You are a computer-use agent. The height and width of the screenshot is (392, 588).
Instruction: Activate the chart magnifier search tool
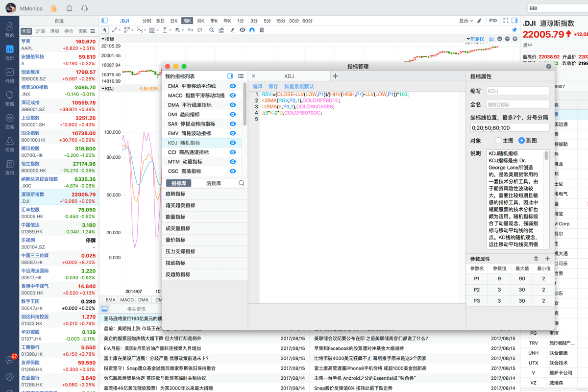(x=212, y=30)
